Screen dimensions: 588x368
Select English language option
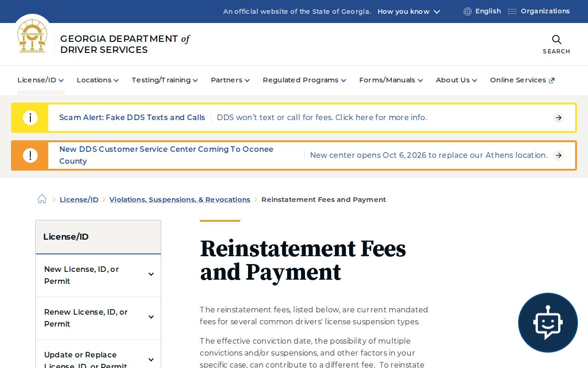(488, 11)
